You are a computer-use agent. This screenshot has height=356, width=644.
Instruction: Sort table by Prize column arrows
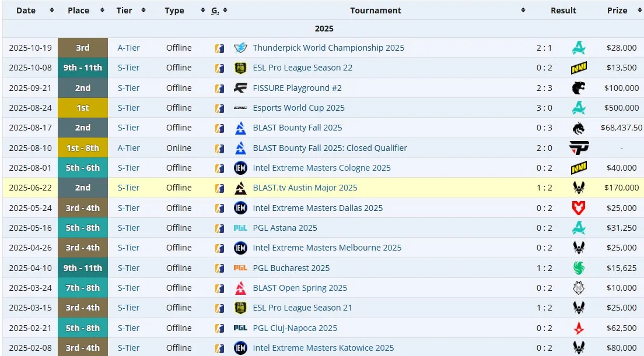coord(639,10)
